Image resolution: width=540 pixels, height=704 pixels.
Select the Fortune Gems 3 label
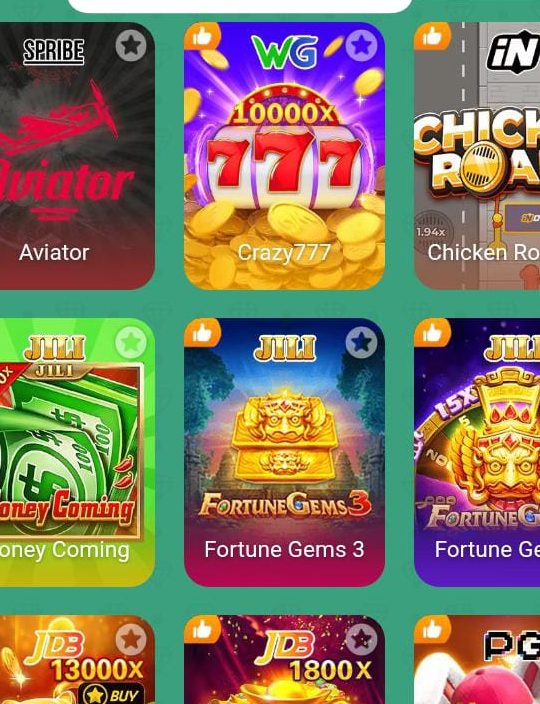click(284, 549)
